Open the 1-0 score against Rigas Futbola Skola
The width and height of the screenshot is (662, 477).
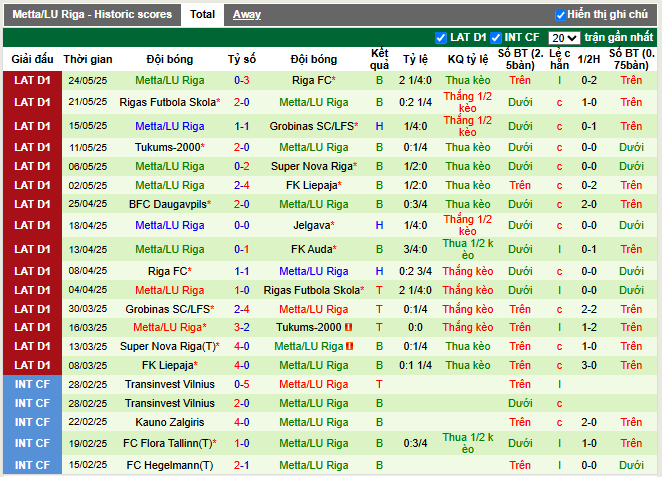pyautogui.click(x=241, y=290)
